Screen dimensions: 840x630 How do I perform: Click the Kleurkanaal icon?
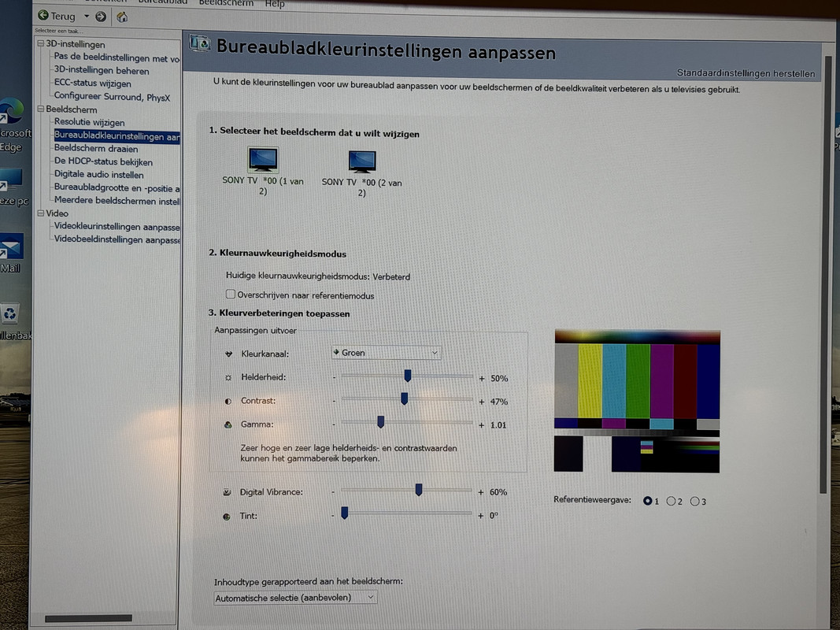point(229,354)
